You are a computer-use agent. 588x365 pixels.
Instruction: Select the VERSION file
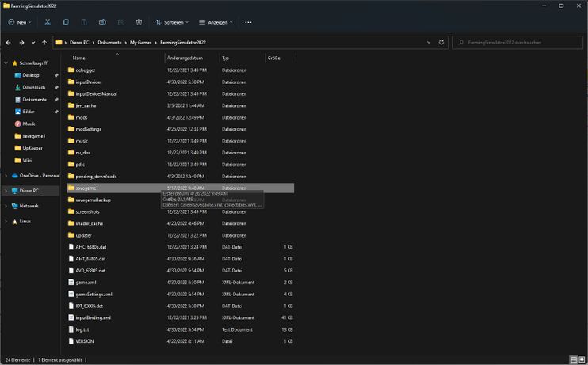pos(84,341)
